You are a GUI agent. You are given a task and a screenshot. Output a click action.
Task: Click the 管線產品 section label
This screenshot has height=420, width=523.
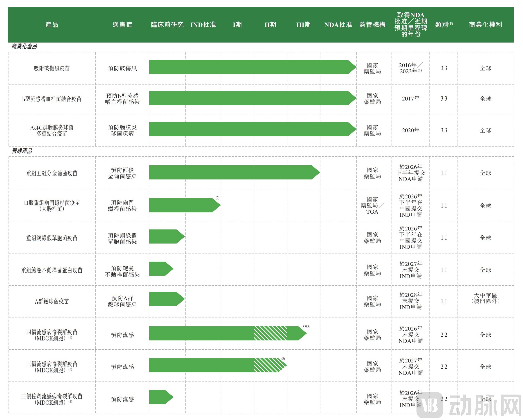(x=22, y=151)
